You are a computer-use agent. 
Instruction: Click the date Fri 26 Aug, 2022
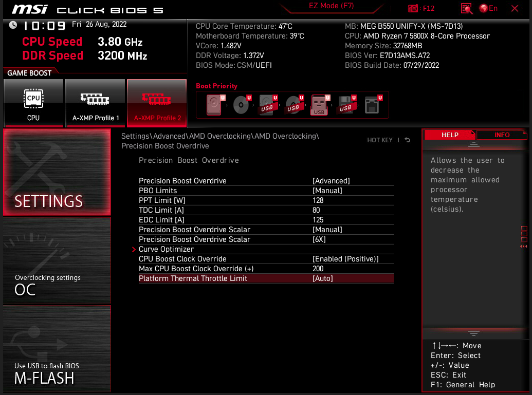[x=99, y=25]
